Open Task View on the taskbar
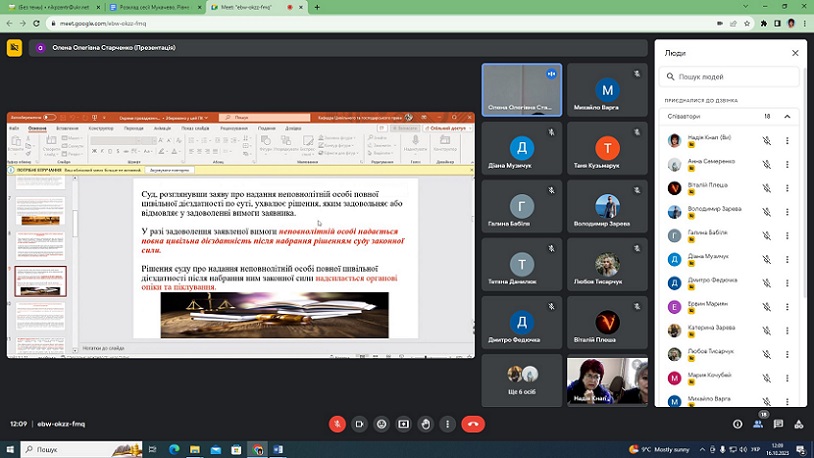The image size is (814, 458). pos(153,449)
